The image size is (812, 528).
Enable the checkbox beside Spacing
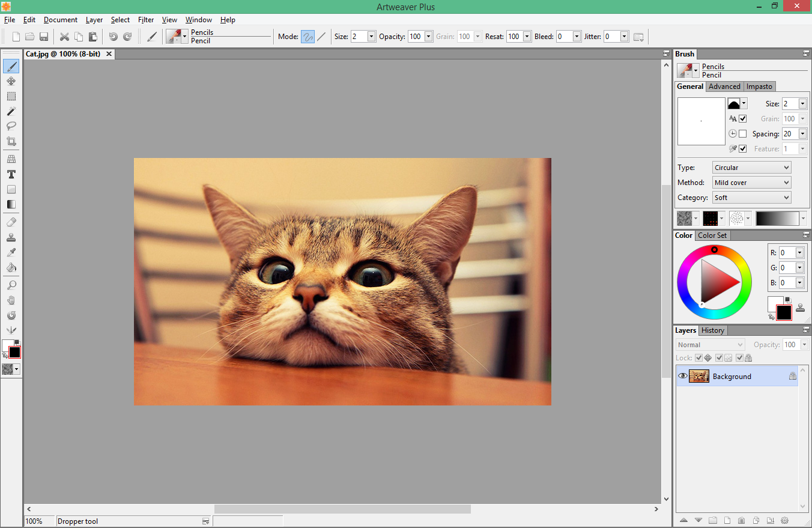click(743, 134)
